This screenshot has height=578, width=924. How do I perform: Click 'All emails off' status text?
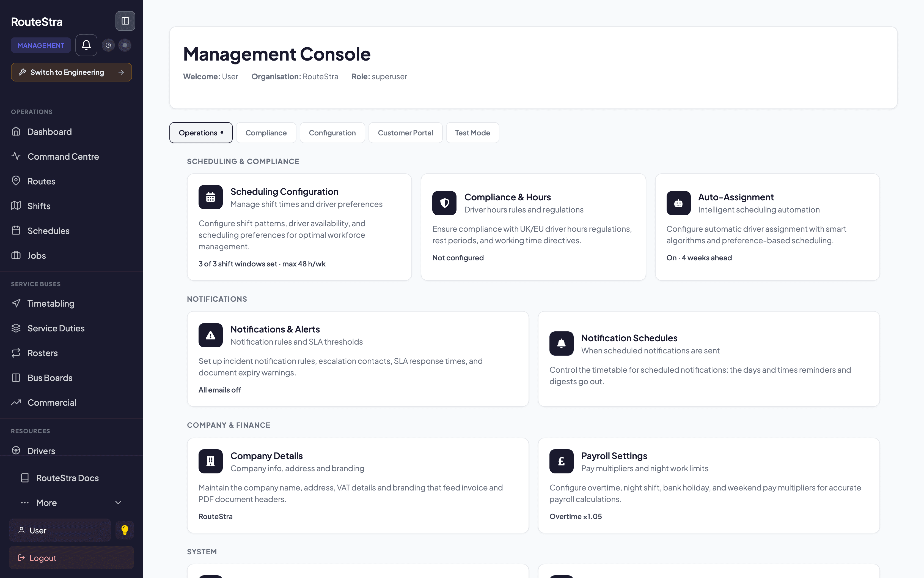pos(219,390)
